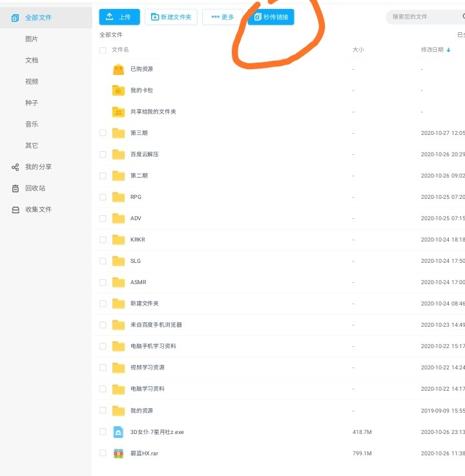Switch to 视频 videos category

pos(32,82)
